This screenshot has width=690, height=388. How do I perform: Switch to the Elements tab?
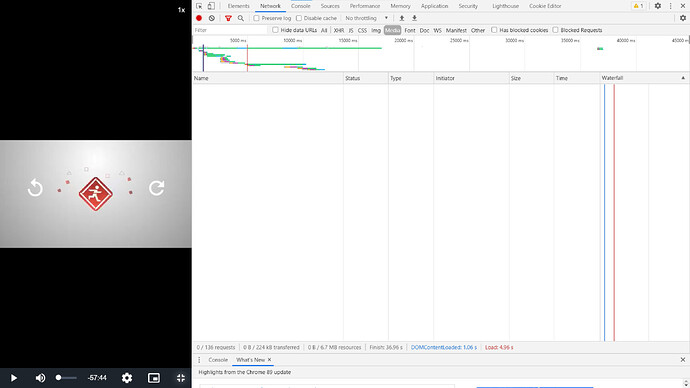click(x=239, y=6)
